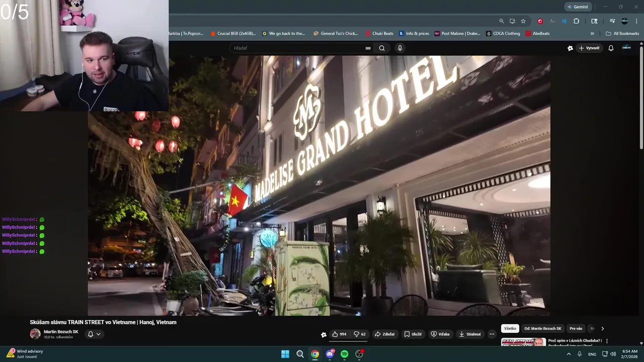644x362 pixels.
Task: Open the General Tso's Chick... bookmark
Action: coord(336,34)
